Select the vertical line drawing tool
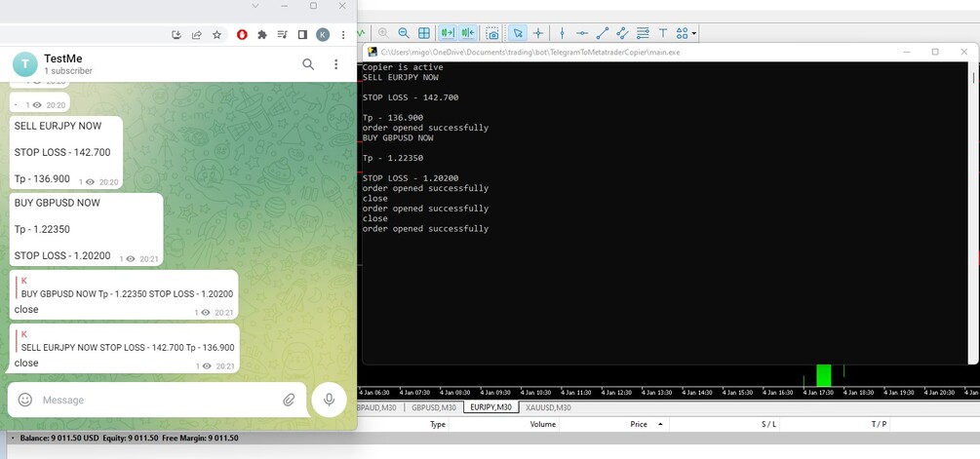Image resolution: width=980 pixels, height=459 pixels. click(562, 33)
